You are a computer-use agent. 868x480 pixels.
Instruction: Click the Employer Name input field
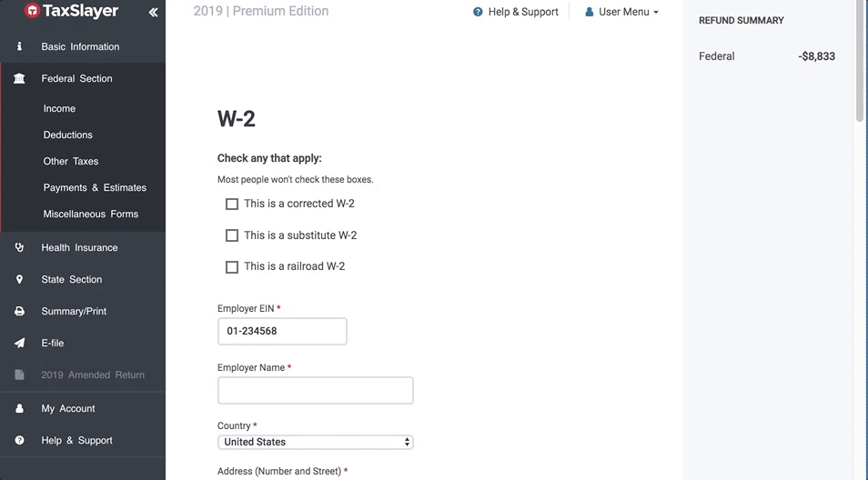tap(315, 391)
